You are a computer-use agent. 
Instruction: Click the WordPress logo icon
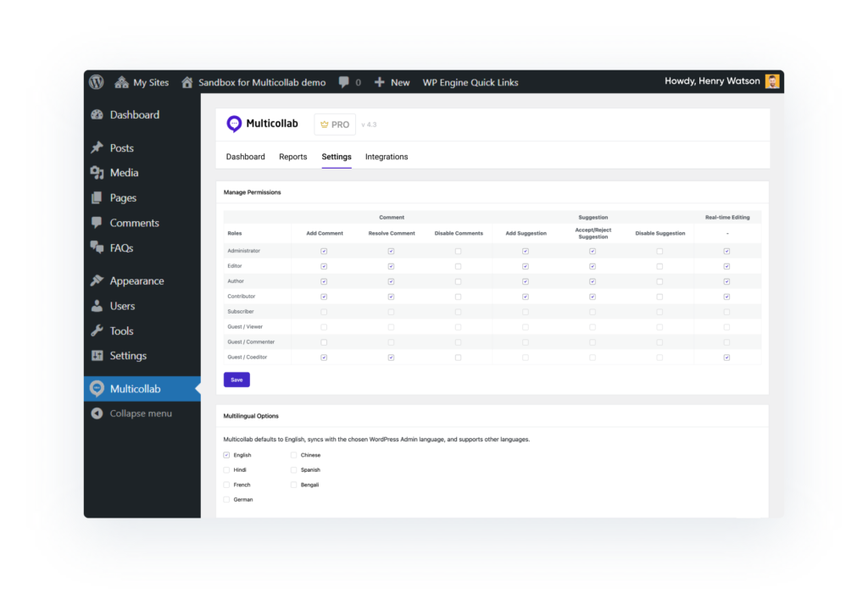tap(97, 82)
